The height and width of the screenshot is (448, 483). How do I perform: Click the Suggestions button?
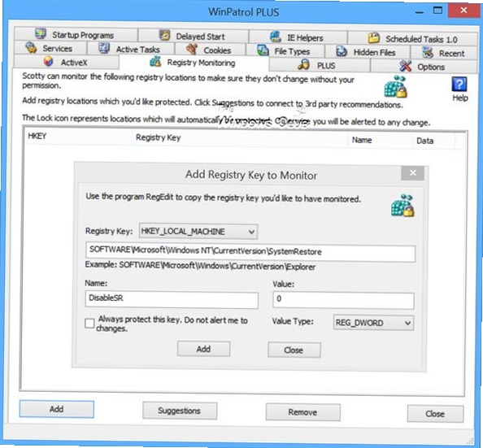tap(180, 411)
